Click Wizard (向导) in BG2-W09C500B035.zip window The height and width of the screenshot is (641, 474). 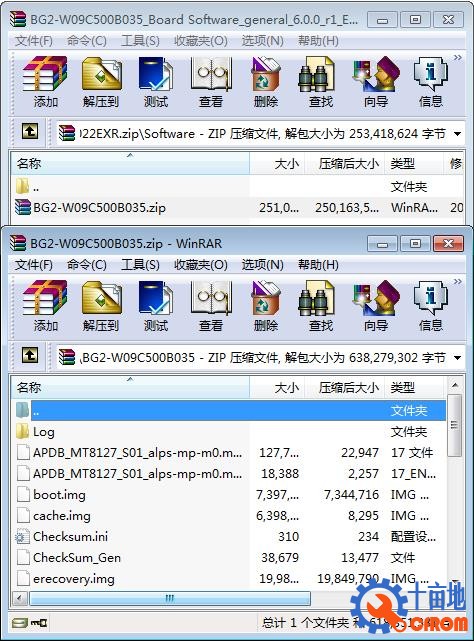click(x=376, y=306)
